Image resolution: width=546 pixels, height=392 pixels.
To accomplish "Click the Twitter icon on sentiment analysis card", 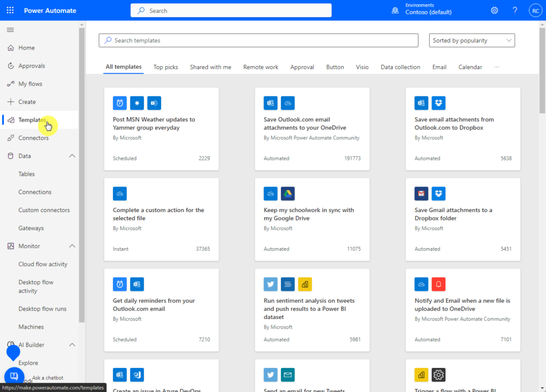I will point(270,284).
